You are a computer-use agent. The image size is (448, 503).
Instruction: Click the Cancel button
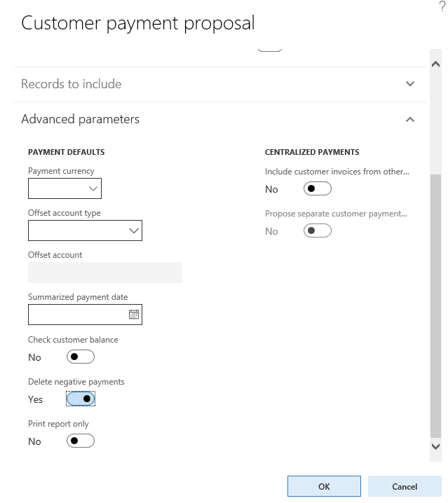tap(405, 486)
